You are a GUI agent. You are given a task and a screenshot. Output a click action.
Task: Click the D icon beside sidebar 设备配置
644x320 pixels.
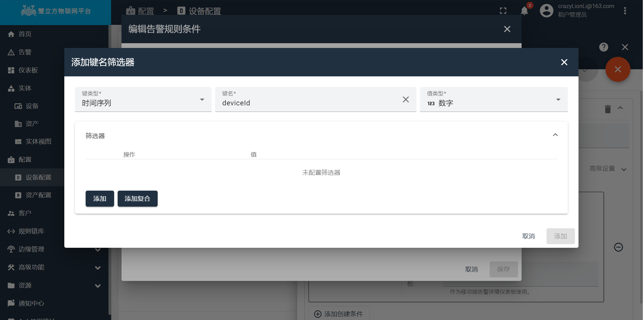[18, 177]
